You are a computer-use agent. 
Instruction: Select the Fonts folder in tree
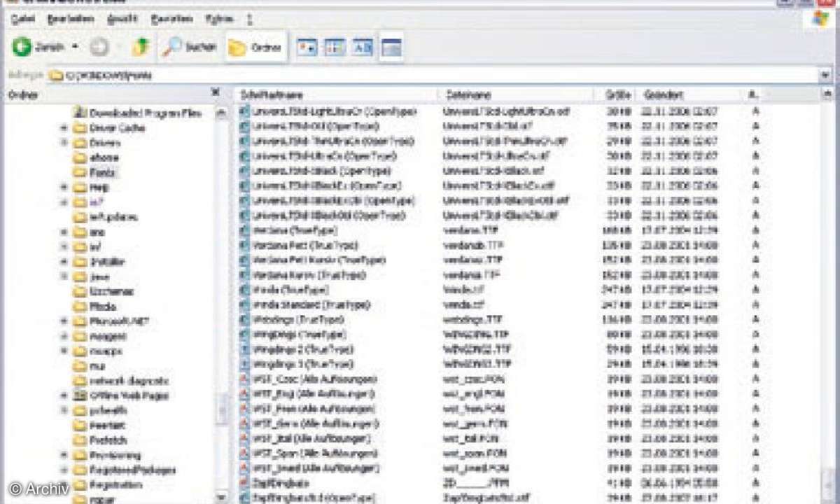104,172
